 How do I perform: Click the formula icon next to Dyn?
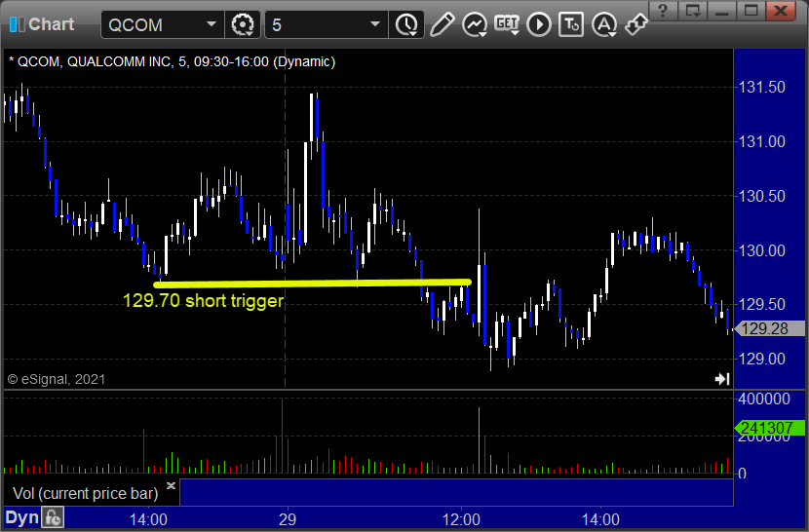click(54, 517)
